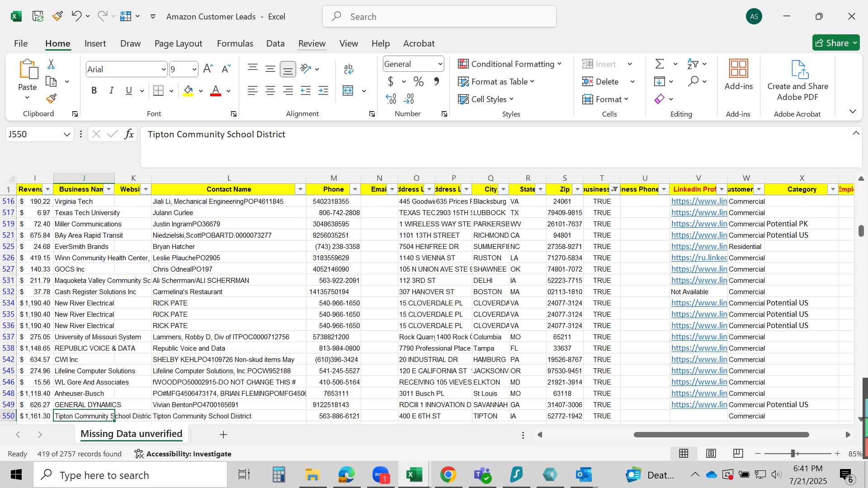Click the Copy icon in Clipboard group
This screenshot has height=488, width=868.
[51, 82]
